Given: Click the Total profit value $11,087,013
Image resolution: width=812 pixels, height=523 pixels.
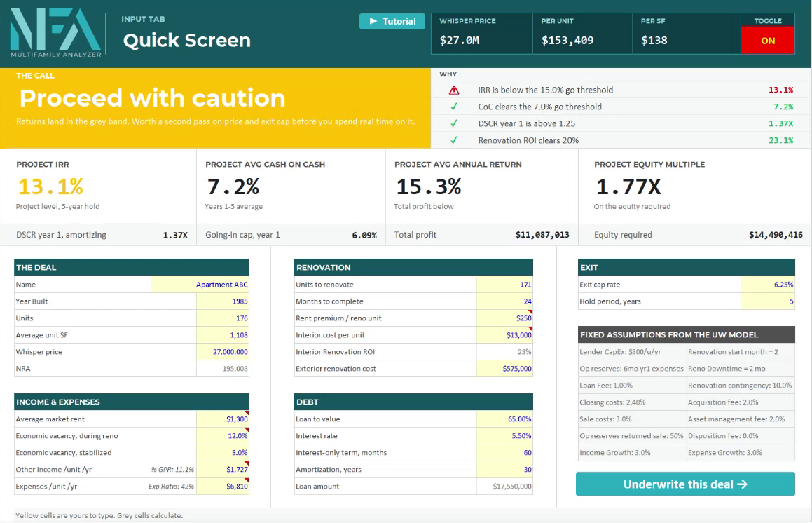Looking at the screenshot, I should (x=542, y=235).
